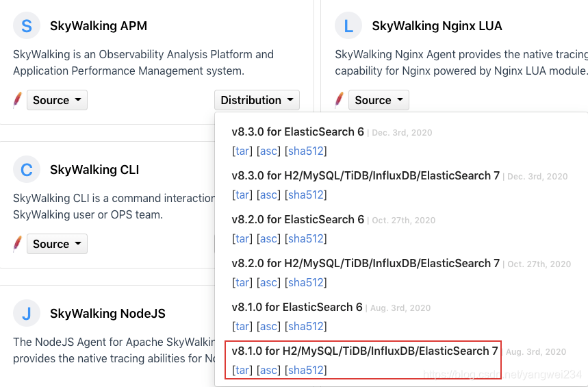This screenshot has width=588, height=387.
Task: Open sha512 link for v8.2.0 ElasticSearch 6
Action: point(305,239)
